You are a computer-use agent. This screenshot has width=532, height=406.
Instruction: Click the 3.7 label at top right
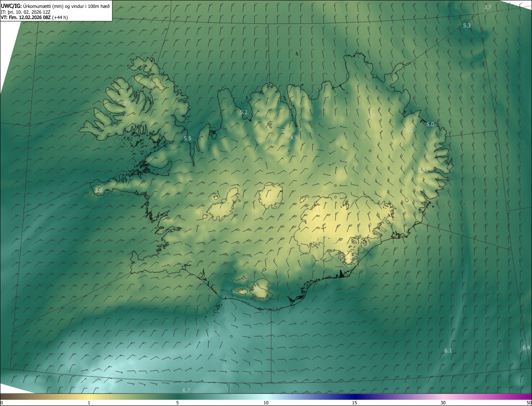488,7
